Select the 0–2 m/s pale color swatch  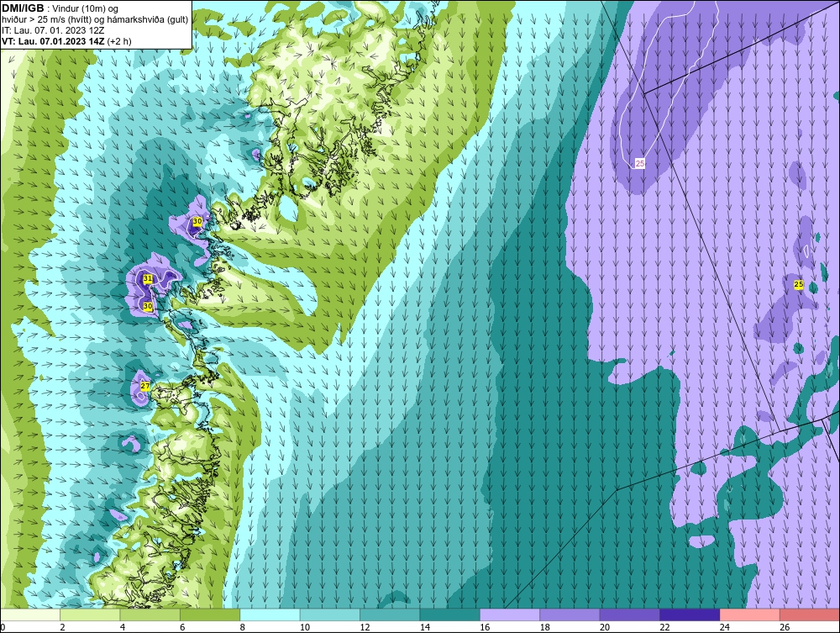[30, 615]
